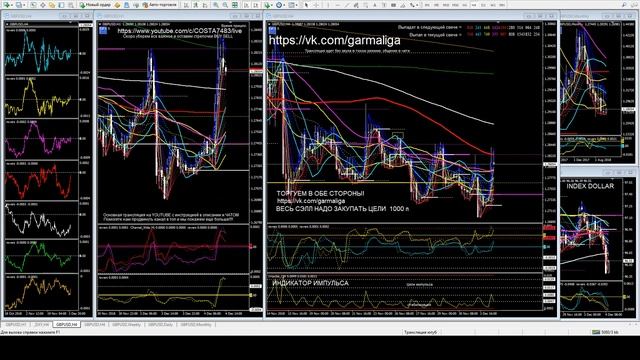640x360 pixels.
Task: Open the MetaEditor yellow diamond icon
Action: pos(117,5)
